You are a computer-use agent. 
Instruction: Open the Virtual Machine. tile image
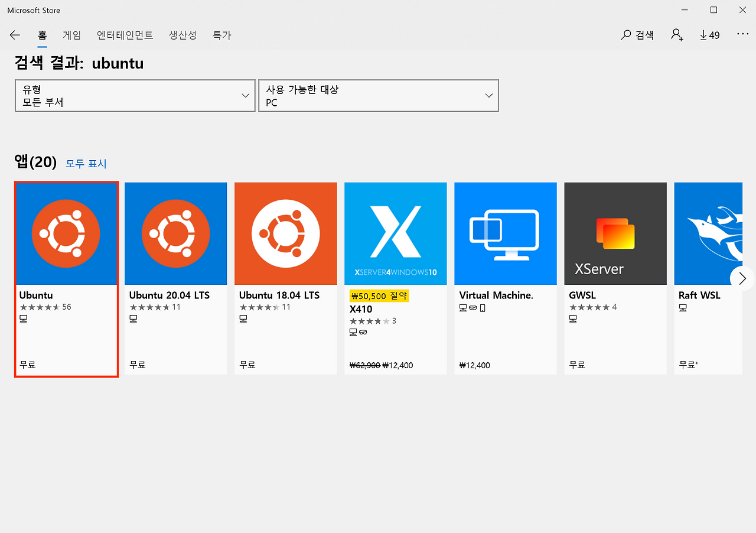(x=506, y=233)
